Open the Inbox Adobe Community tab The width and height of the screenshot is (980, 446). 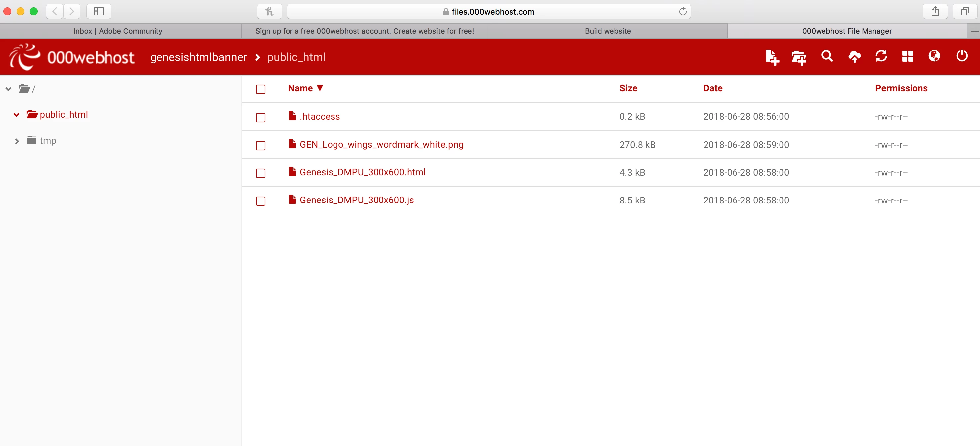[x=118, y=31]
